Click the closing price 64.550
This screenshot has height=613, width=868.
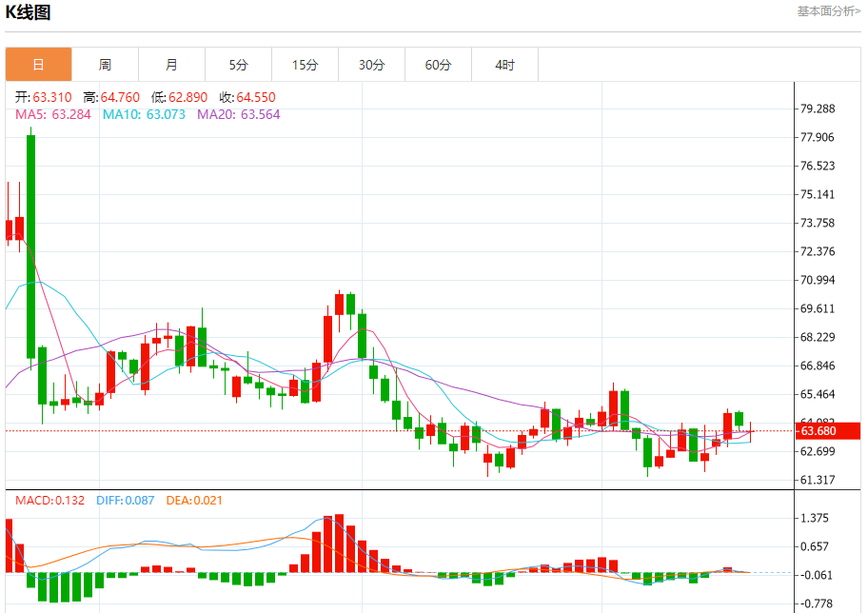point(256,97)
